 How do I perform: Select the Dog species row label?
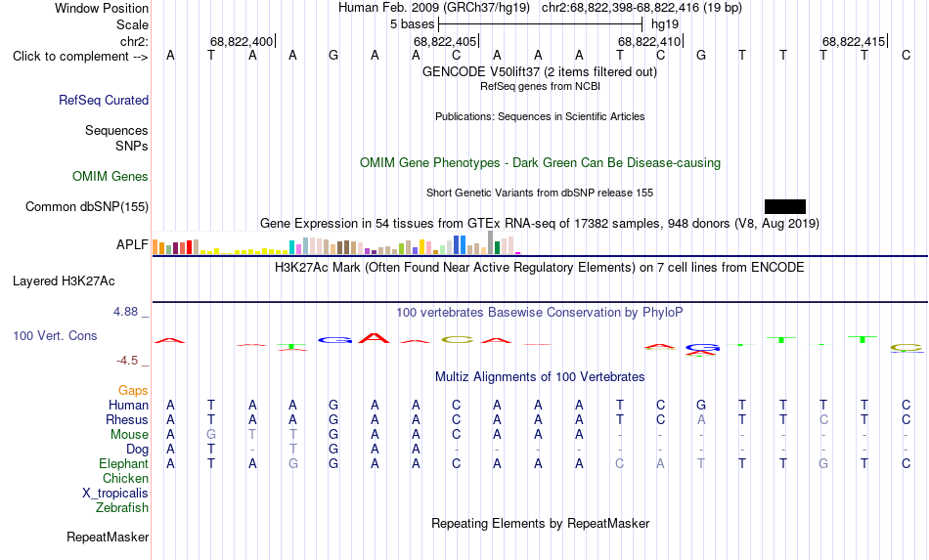click(x=138, y=450)
